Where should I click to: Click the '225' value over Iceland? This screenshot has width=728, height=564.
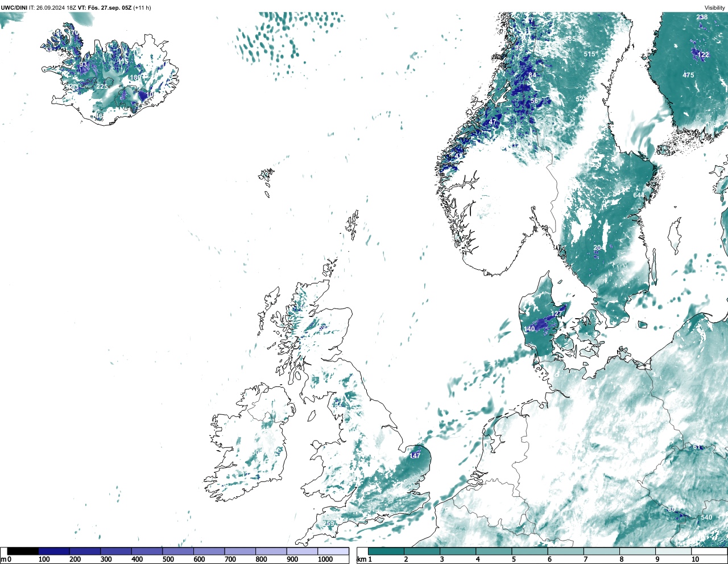click(x=101, y=87)
